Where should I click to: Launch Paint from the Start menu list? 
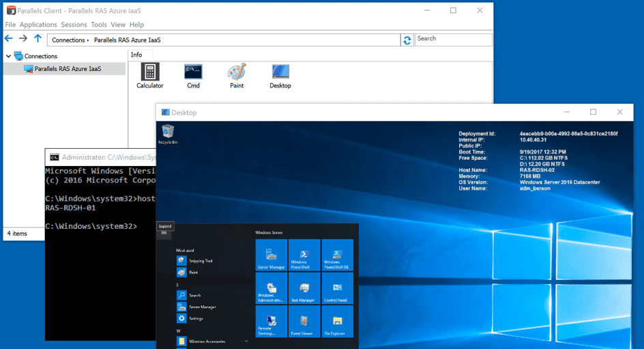point(188,272)
